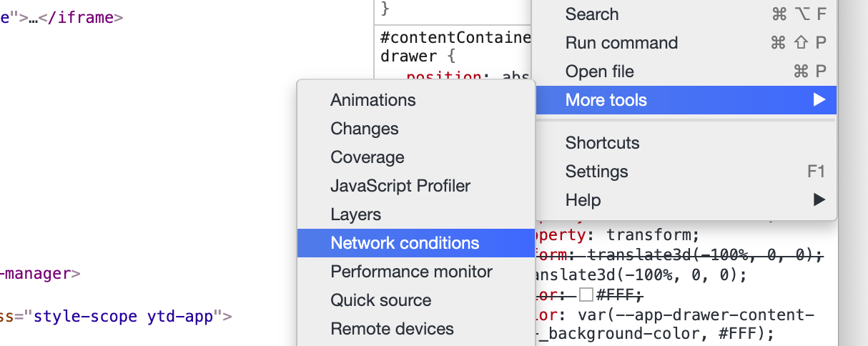This screenshot has width=868, height=346.
Task: Open Remote devices tool
Action: tap(392, 329)
